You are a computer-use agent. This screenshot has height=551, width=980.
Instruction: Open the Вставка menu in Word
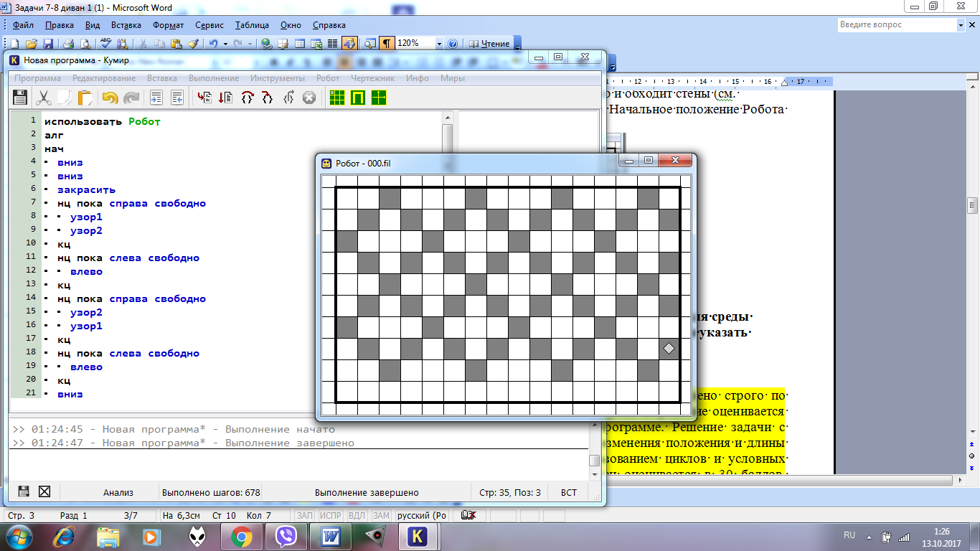point(126,25)
